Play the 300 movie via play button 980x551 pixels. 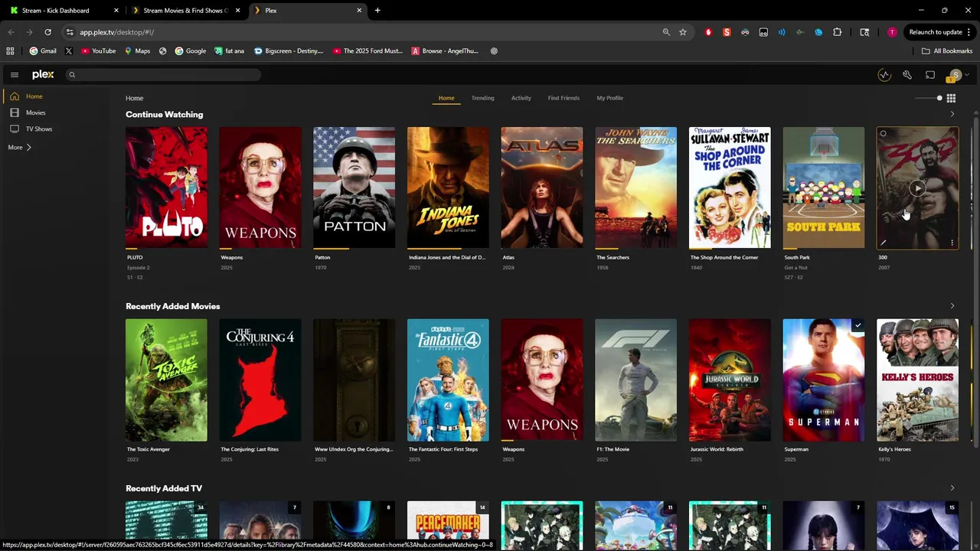917,188
